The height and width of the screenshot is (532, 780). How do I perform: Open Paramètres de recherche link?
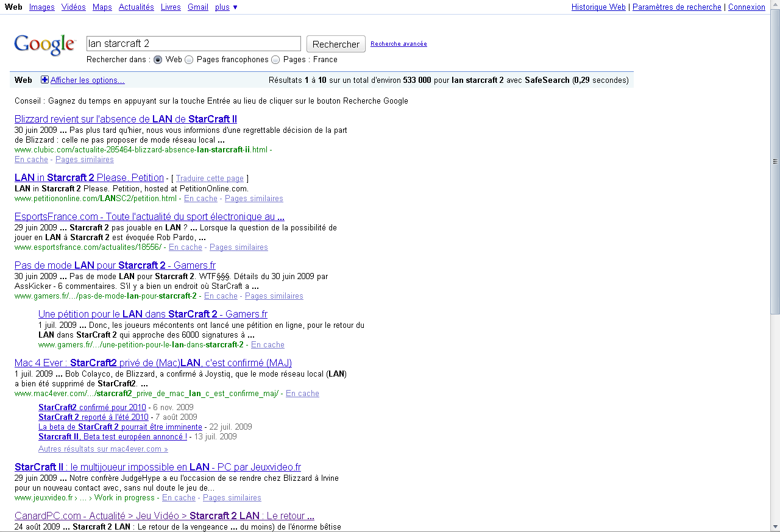pos(677,7)
